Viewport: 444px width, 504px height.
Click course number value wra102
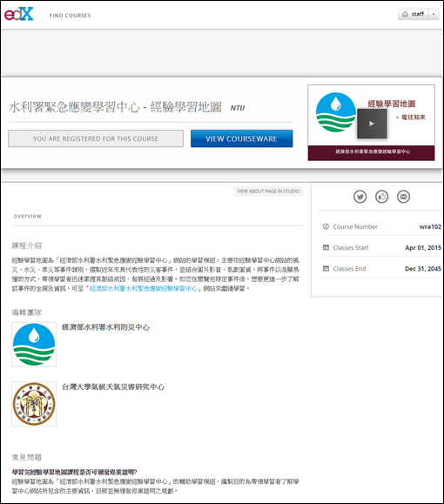click(430, 226)
